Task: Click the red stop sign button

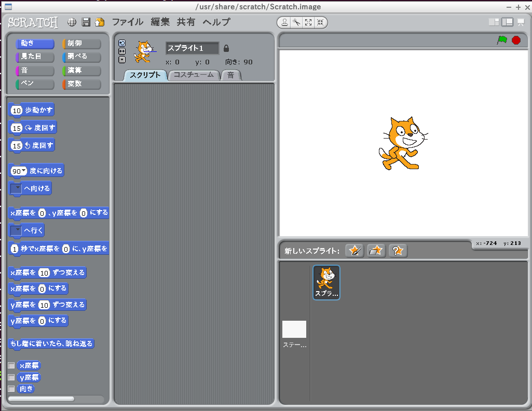Action: 516,40
